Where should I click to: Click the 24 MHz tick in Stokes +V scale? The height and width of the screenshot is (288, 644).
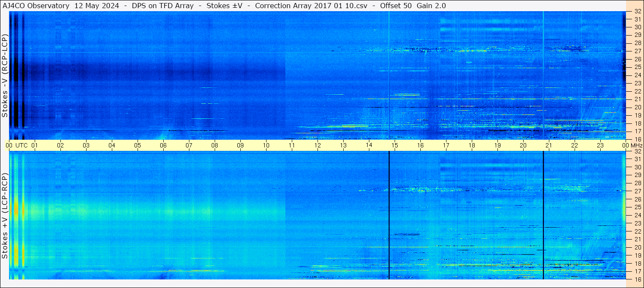tap(638, 215)
